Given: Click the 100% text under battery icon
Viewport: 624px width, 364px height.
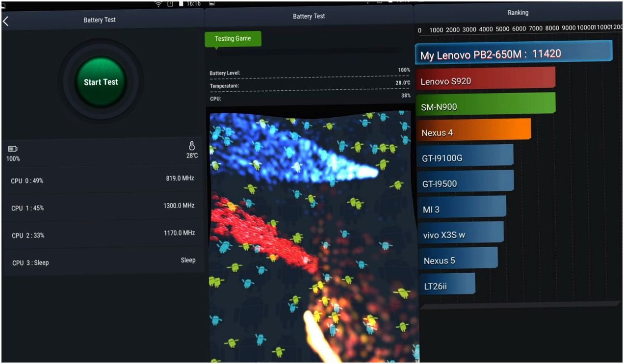Looking at the screenshot, I should pos(13,158).
